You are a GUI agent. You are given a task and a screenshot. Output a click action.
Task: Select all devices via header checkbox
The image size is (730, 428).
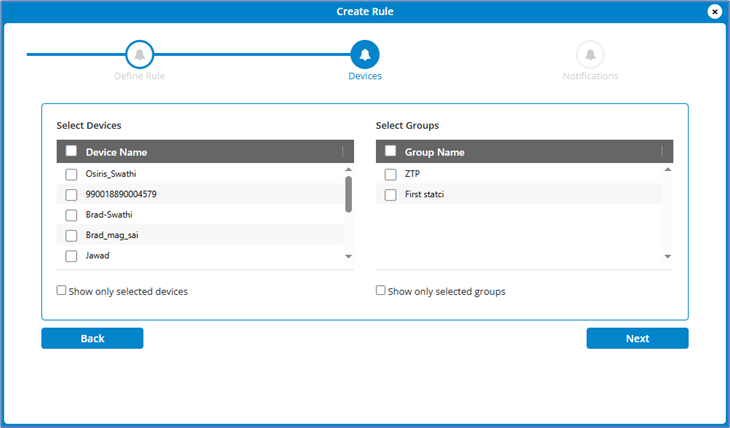pyautogui.click(x=71, y=152)
